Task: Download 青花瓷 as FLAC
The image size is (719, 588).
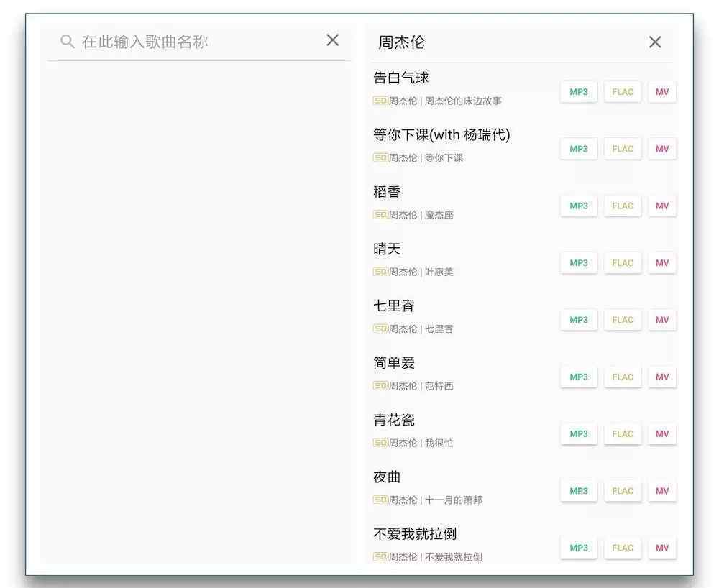Action: [622, 433]
